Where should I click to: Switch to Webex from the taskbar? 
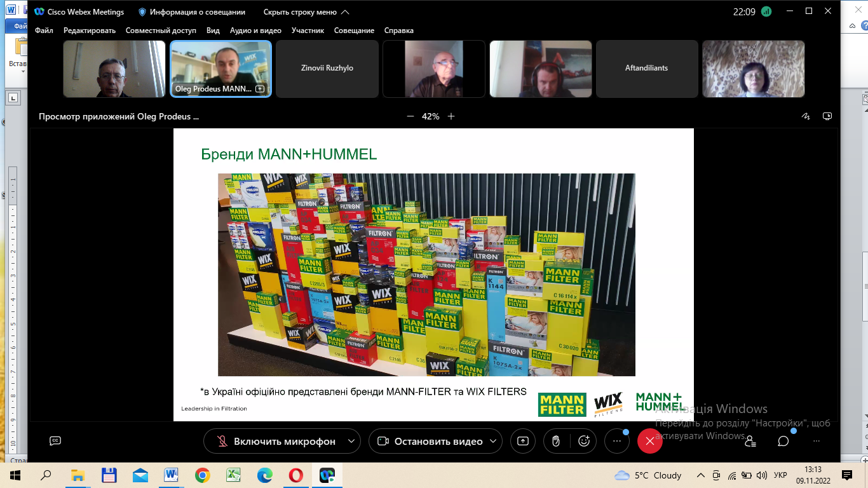(327, 475)
